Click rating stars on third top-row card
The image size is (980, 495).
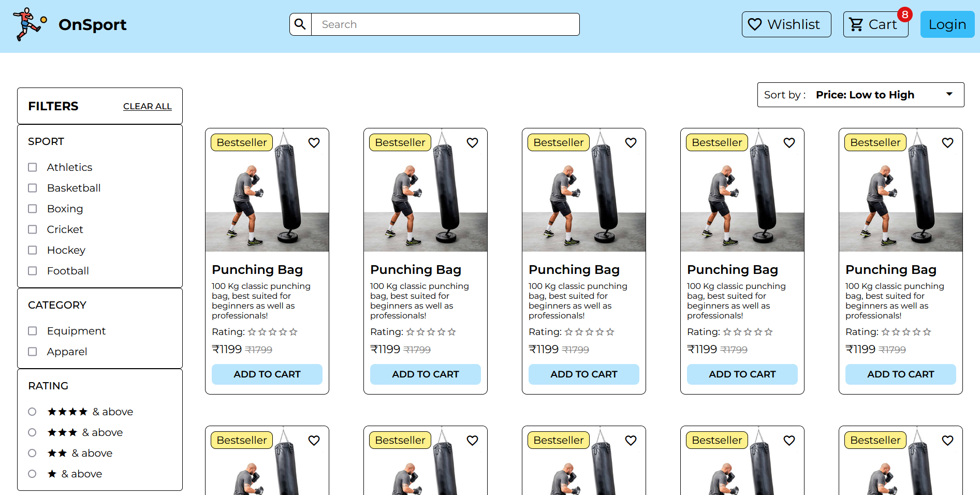pos(589,332)
